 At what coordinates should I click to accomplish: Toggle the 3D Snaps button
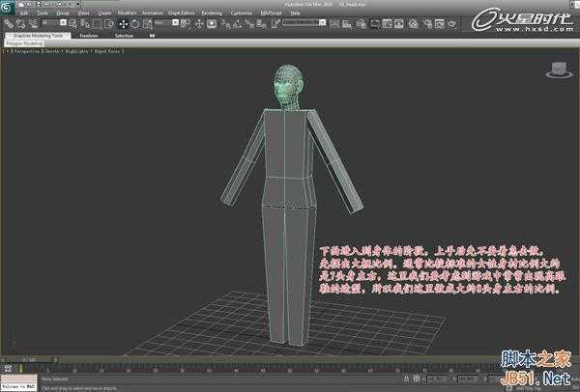pos(225,24)
